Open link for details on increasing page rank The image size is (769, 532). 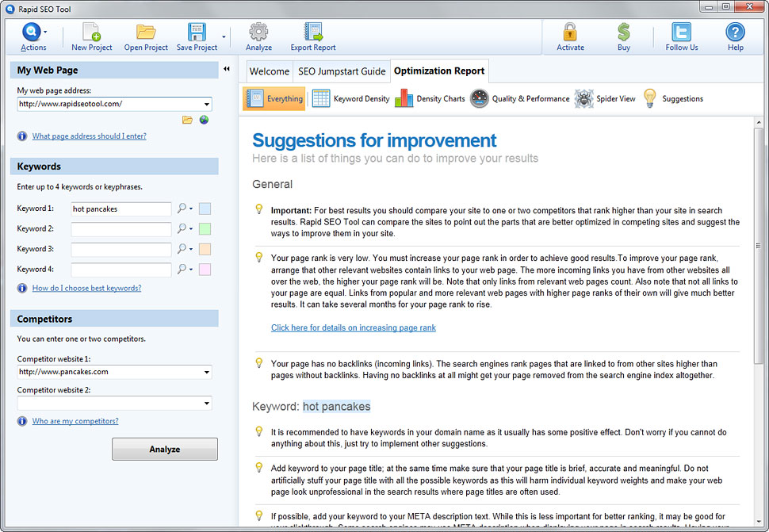pyautogui.click(x=354, y=327)
